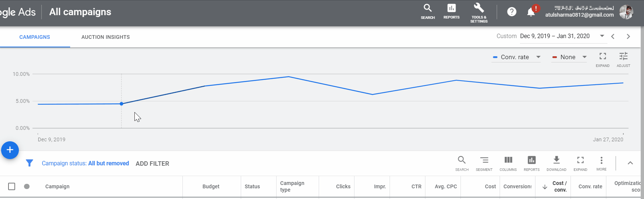
Task: Select the Campaigns tab
Action: point(35,37)
